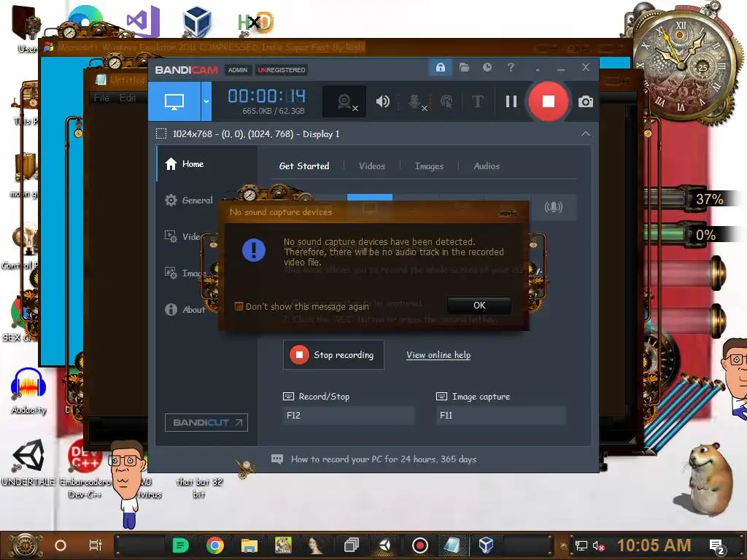This screenshot has height=560, width=747.
Task: Switch to the Images tab
Action: pyautogui.click(x=429, y=166)
